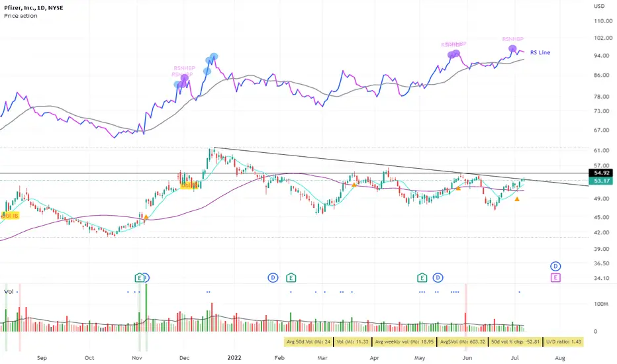Viewport: 617px width, 364px height.
Task: Click the orange triangle marker in late May
Action: point(458,189)
